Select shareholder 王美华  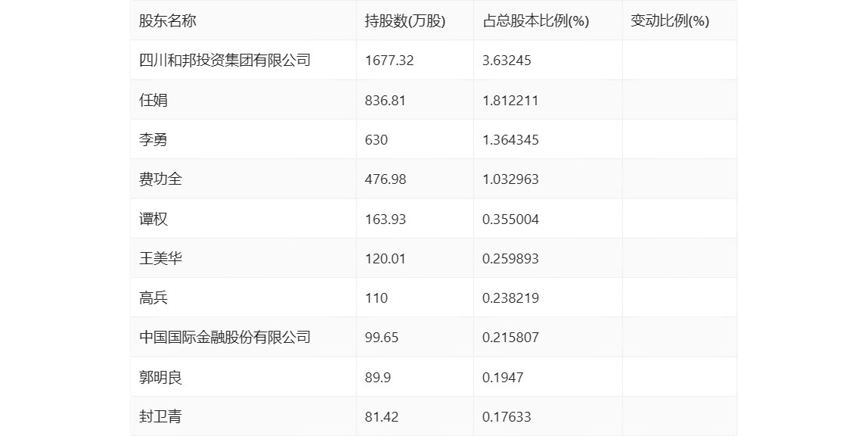(x=160, y=258)
